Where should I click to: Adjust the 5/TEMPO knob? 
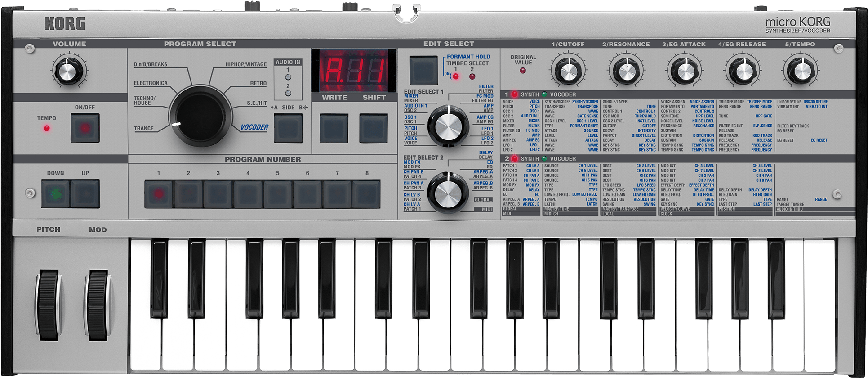(801, 71)
